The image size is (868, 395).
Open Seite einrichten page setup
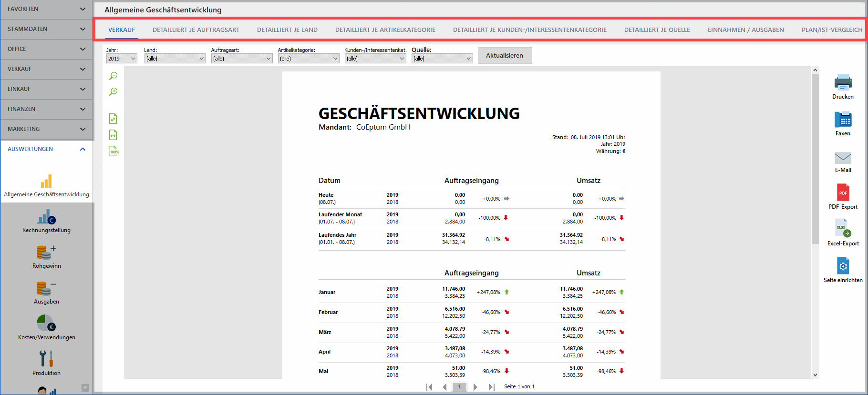843,270
